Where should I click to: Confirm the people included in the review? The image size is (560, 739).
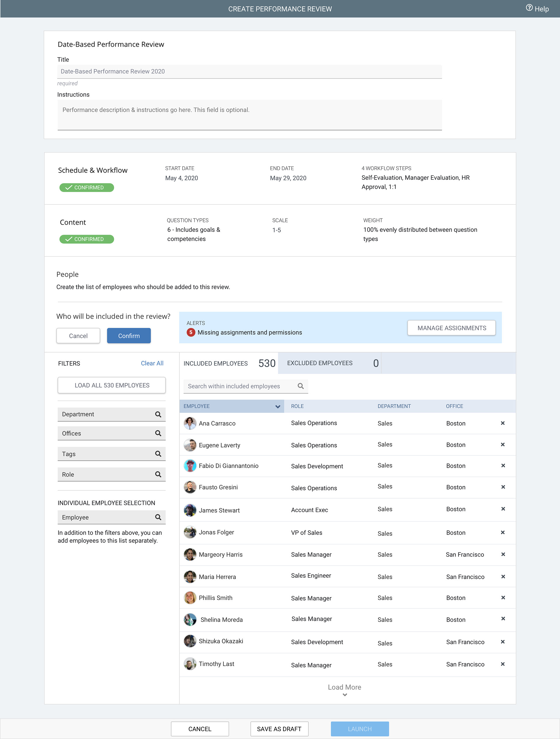(129, 336)
